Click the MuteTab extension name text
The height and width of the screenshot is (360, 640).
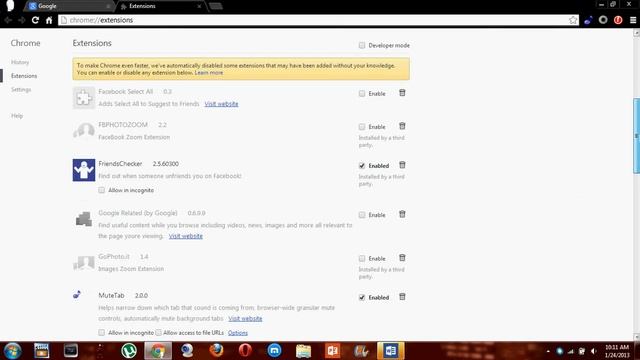point(111,295)
